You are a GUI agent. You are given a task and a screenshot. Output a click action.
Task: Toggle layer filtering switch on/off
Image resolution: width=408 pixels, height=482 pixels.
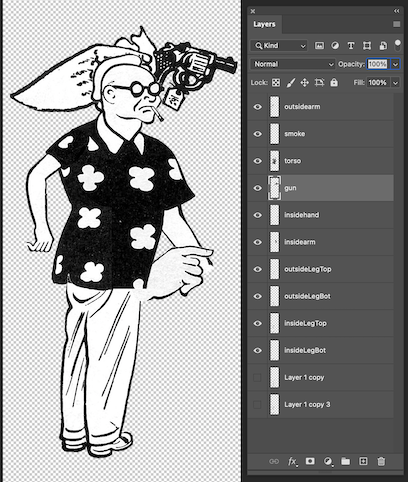(397, 45)
